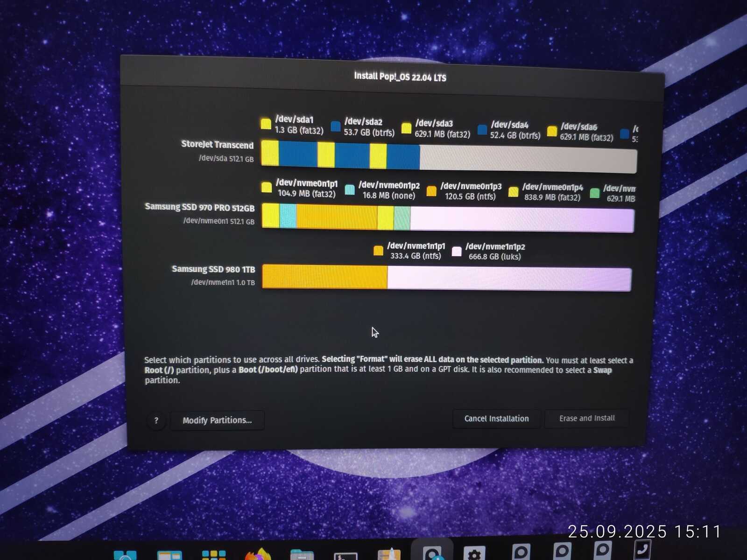Open Settings gear icon in the dock
Viewport: 747px width, 560px height.
pyautogui.click(x=474, y=553)
